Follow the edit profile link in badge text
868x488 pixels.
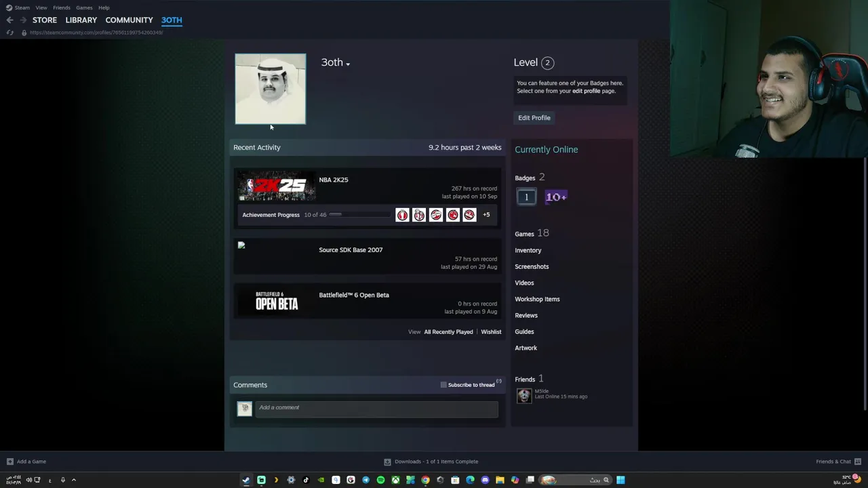coord(587,91)
